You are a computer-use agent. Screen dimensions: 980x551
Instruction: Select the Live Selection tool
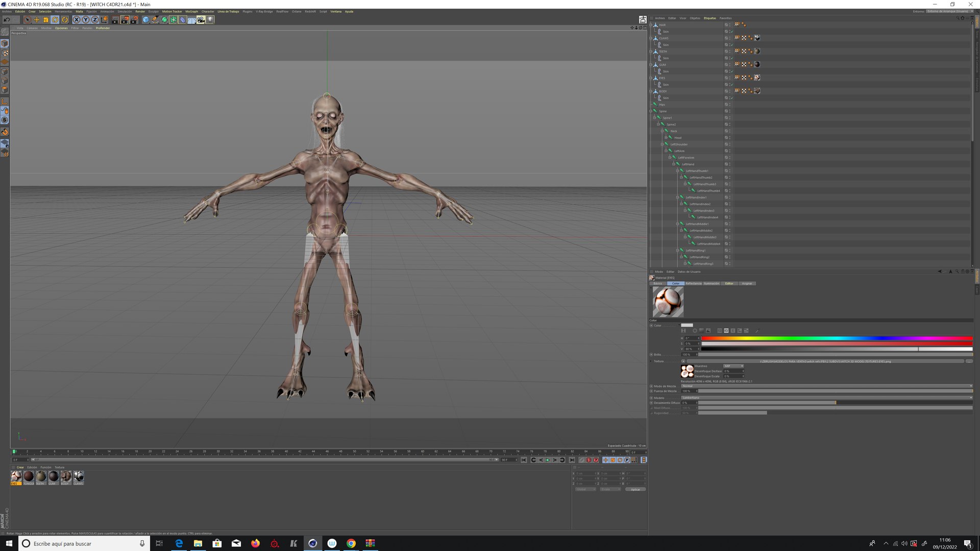click(x=27, y=20)
